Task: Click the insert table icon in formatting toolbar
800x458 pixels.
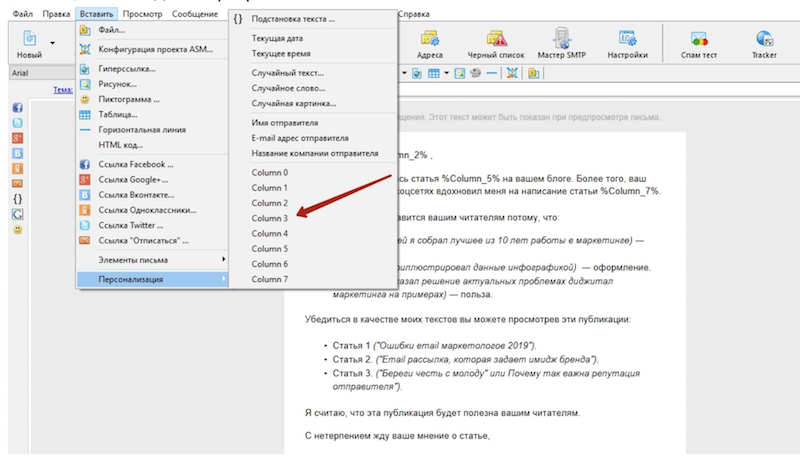Action: [433, 73]
